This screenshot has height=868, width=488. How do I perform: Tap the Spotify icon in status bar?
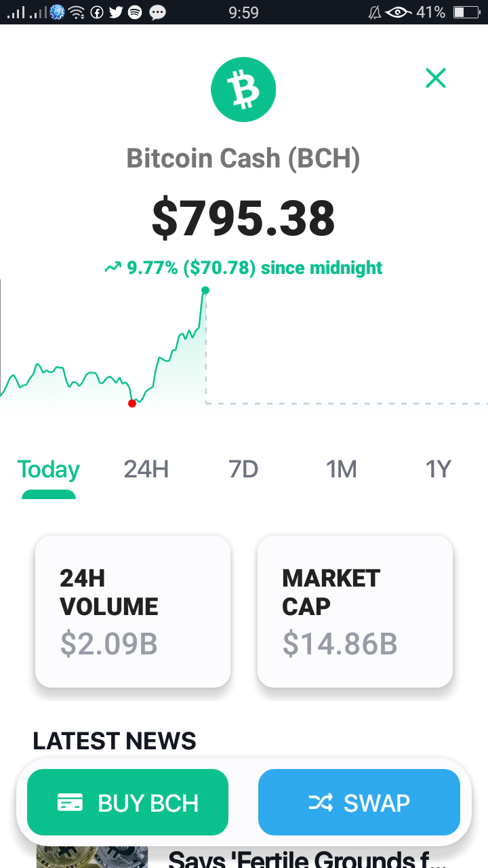pyautogui.click(x=135, y=12)
